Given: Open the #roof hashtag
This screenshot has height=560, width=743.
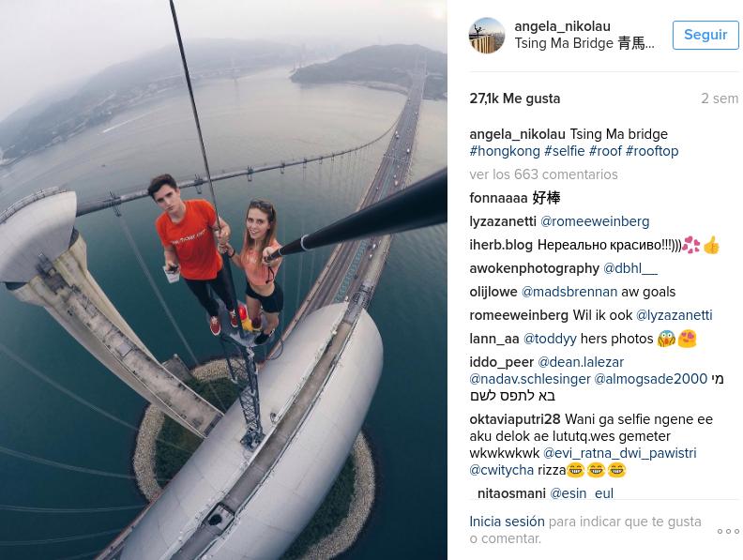Looking at the screenshot, I should coord(605,151).
